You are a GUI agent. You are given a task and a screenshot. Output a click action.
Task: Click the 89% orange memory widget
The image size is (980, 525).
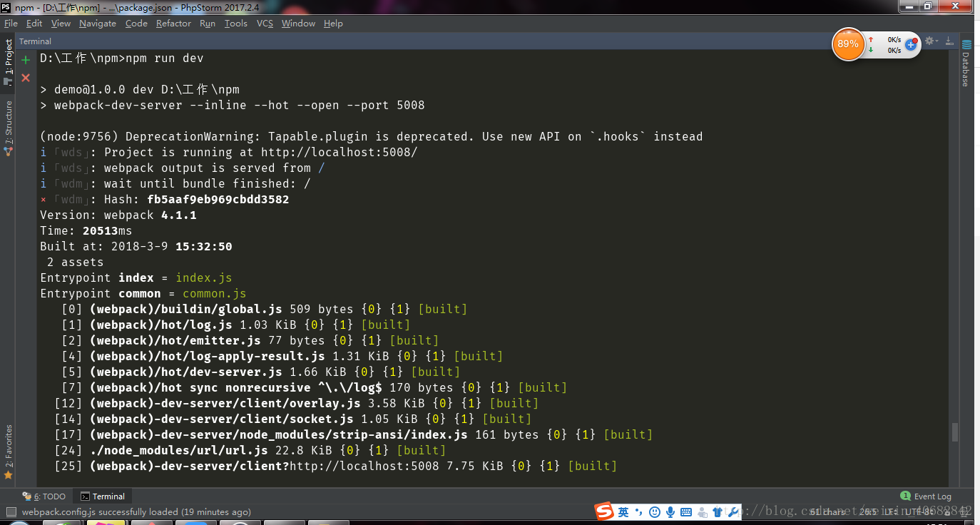[x=848, y=44]
